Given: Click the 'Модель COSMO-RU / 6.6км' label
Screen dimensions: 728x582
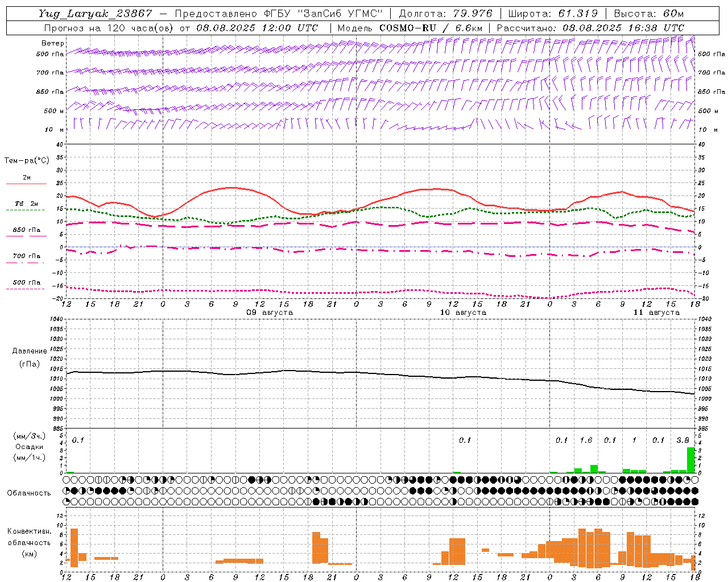Looking at the screenshot, I should pos(410,28).
